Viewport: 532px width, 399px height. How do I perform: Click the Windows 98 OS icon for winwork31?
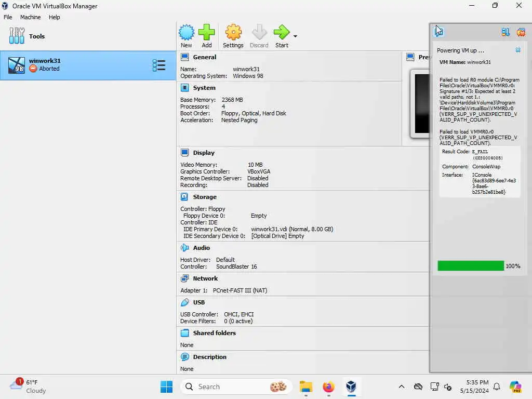tap(17, 65)
